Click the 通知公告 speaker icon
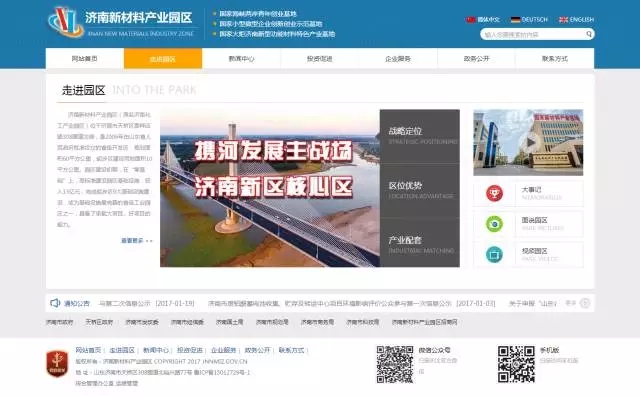 click(55, 303)
